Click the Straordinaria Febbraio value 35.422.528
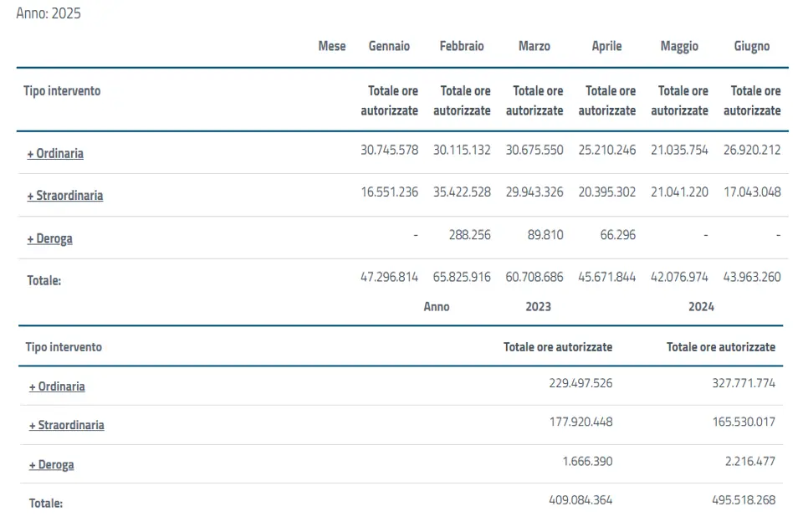Viewport: 803px width, 532px height. 462,192
